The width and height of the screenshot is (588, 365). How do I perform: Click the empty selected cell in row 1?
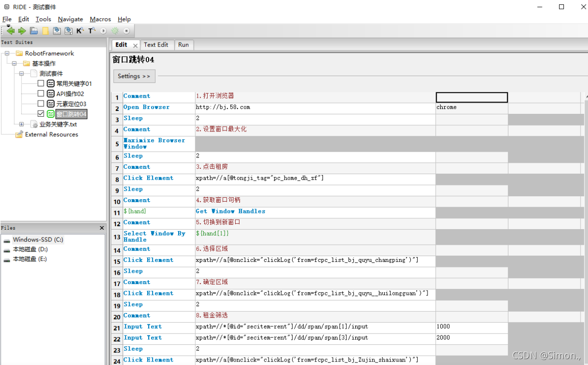coord(472,98)
